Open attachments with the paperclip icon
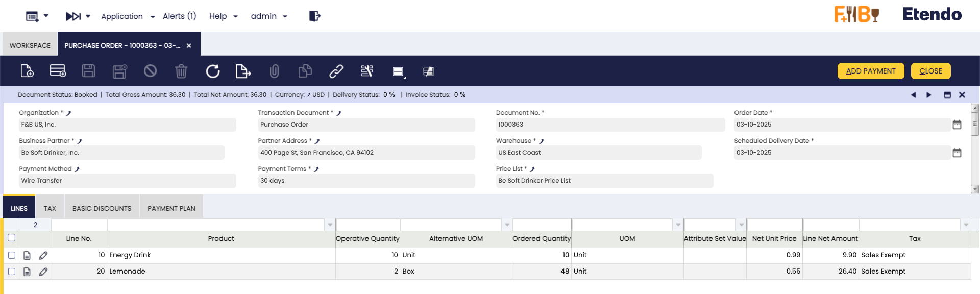The image size is (980, 294). click(274, 71)
